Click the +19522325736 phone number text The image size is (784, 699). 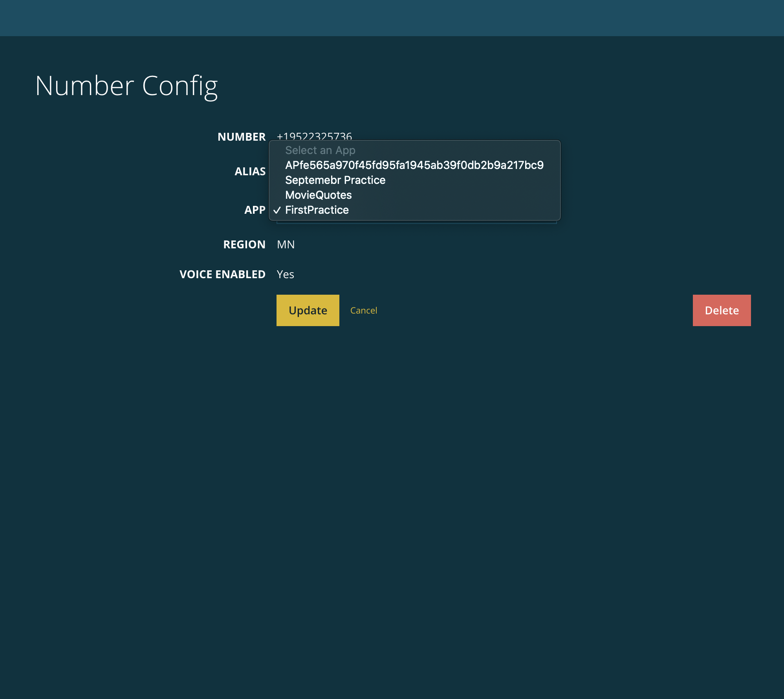[314, 136]
